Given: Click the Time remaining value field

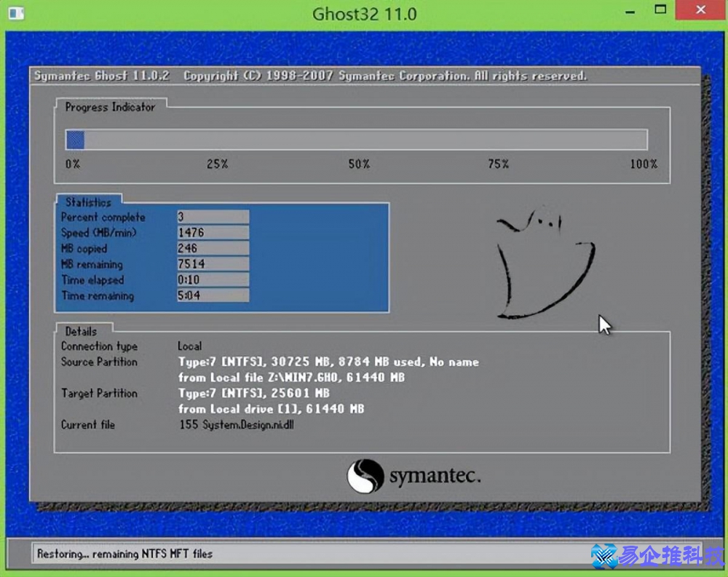Looking at the screenshot, I should (x=213, y=296).
